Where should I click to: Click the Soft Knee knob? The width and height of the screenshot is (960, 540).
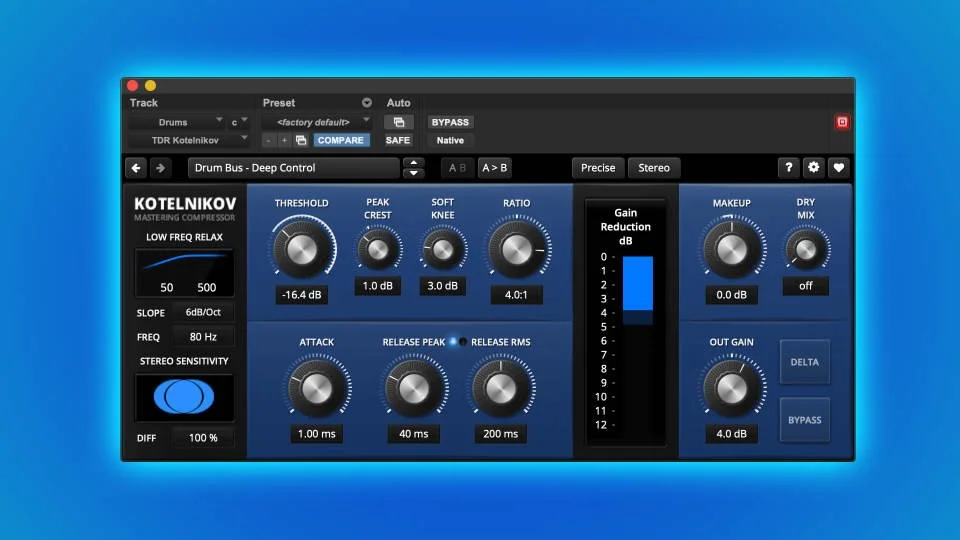[x=443, y=249]
